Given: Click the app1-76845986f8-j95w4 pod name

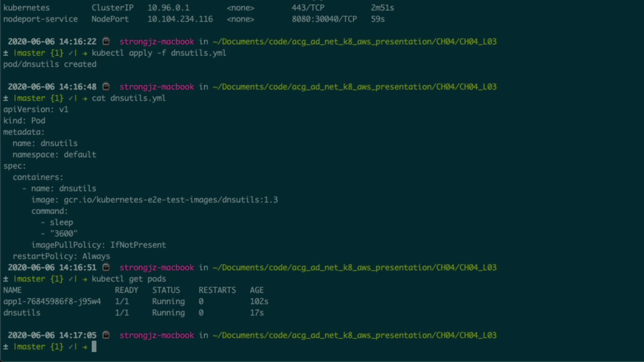Looking at the screenshot, I should [52, 301].
